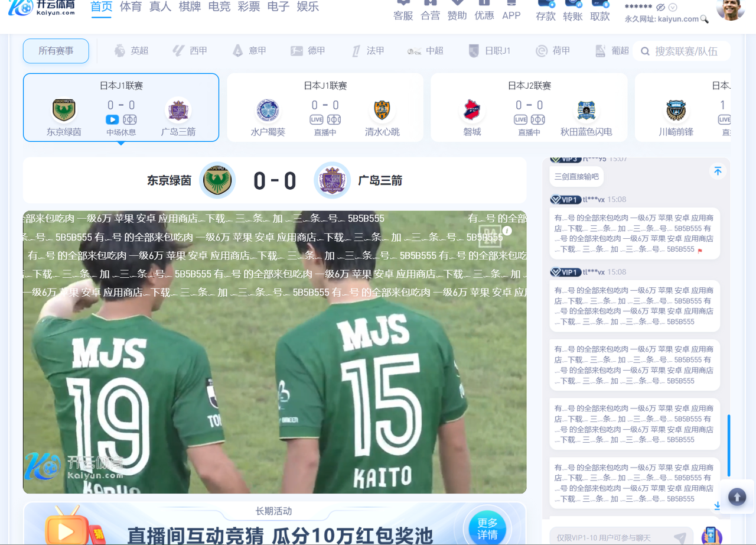
Task: Select the 所有赛事 filter button
Action: pyautogui.click(x=56, y=51)
